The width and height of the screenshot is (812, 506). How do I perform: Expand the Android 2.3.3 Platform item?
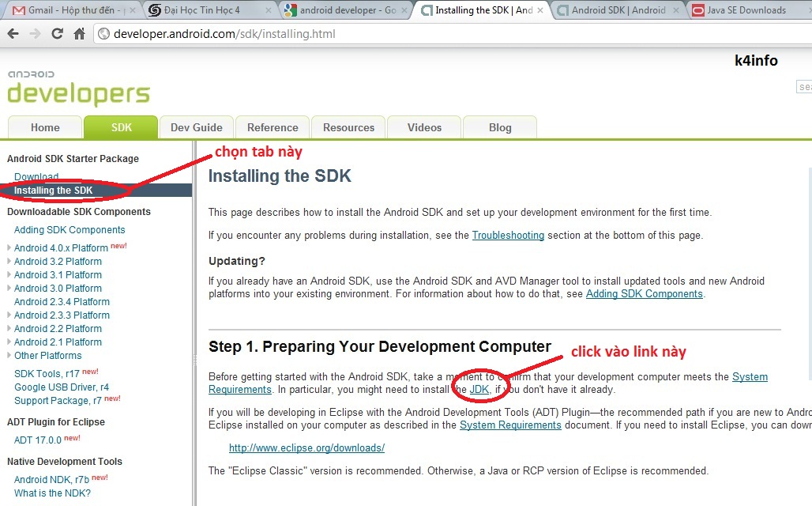click(x=9, y=315)
